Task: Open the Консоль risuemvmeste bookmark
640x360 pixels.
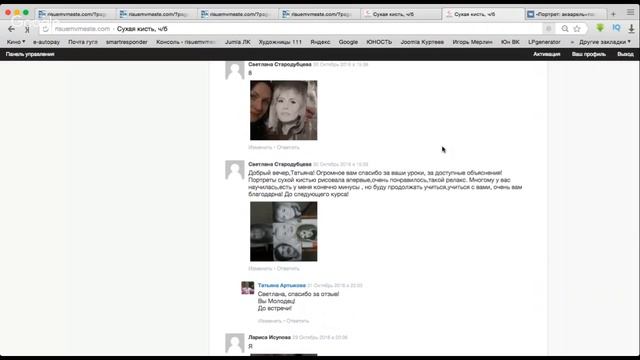Action: (186, 42)
